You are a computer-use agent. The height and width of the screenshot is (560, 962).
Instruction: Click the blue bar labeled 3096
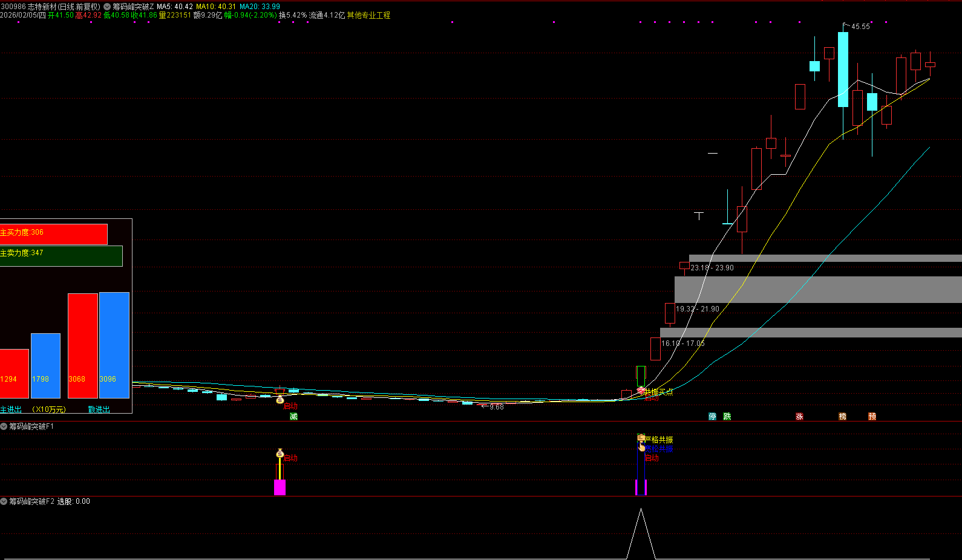[x=114, y=345]
